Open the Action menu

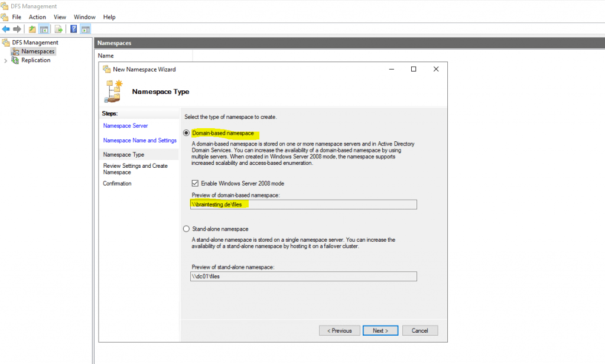[x=37, y=17]
